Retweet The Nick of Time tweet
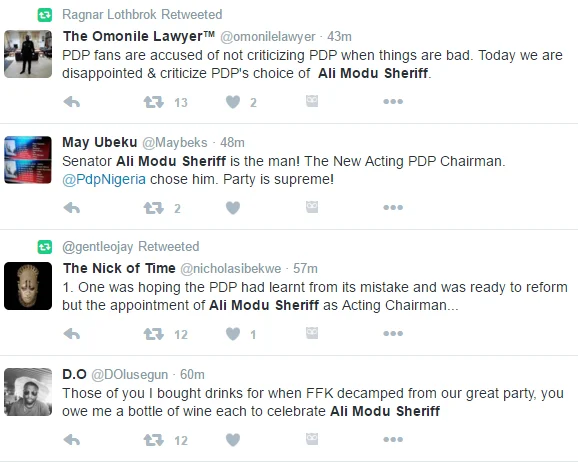The height and width of the screenshot is (462, 578). point(153,334)
